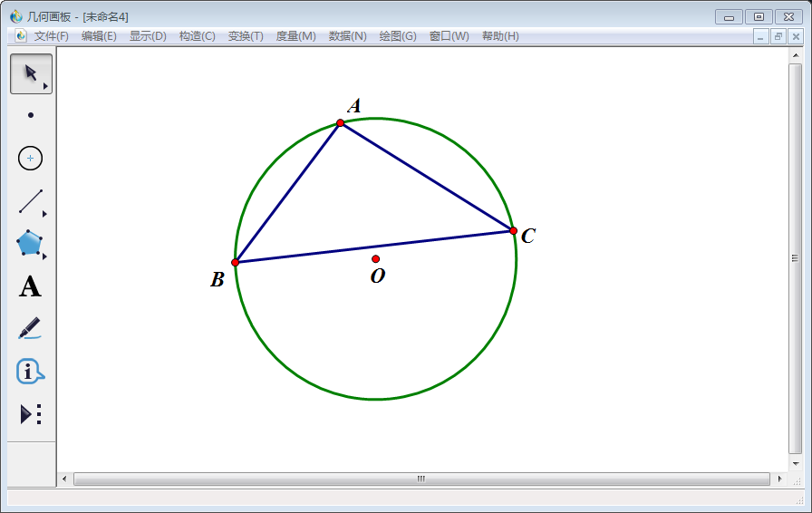Image resolution: width=812 pixels, height=513 pixels.
Task: Click the label C
Action: coord(528,236)
